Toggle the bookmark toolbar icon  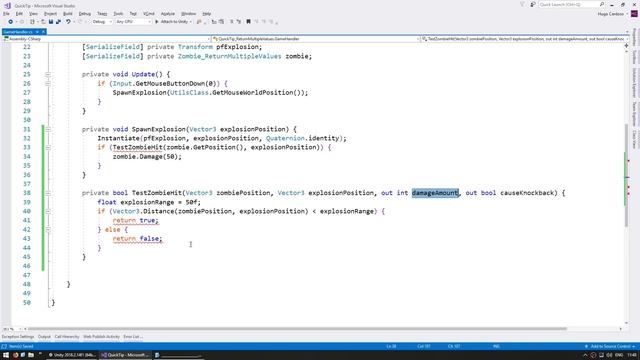coord(248,22)
